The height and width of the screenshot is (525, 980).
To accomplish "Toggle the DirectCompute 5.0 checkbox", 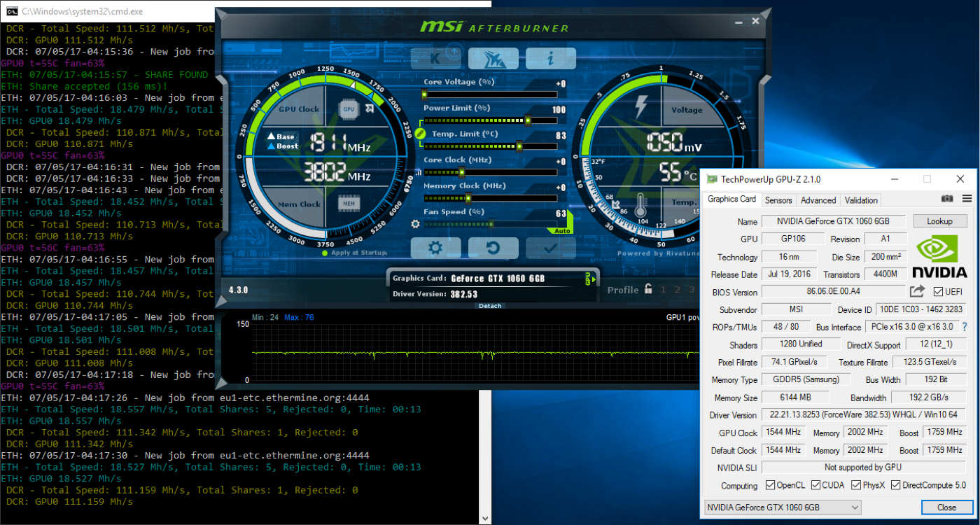I will point(895,485).
